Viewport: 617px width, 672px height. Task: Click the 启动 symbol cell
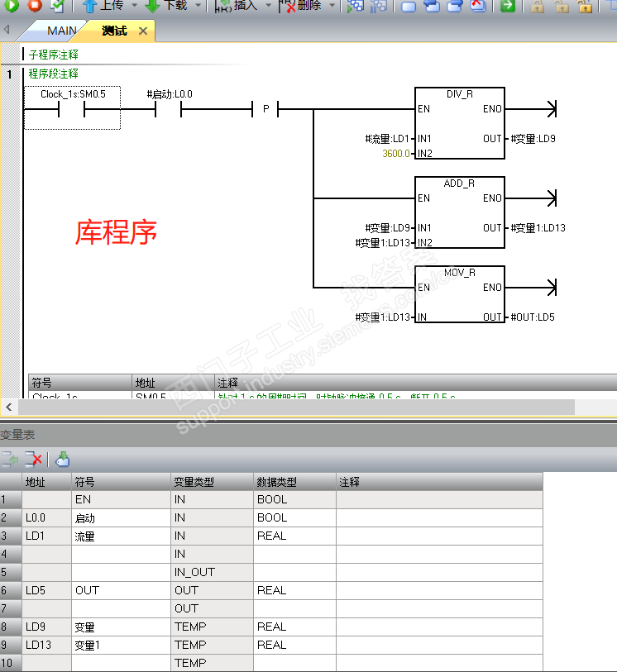point(122,517)
